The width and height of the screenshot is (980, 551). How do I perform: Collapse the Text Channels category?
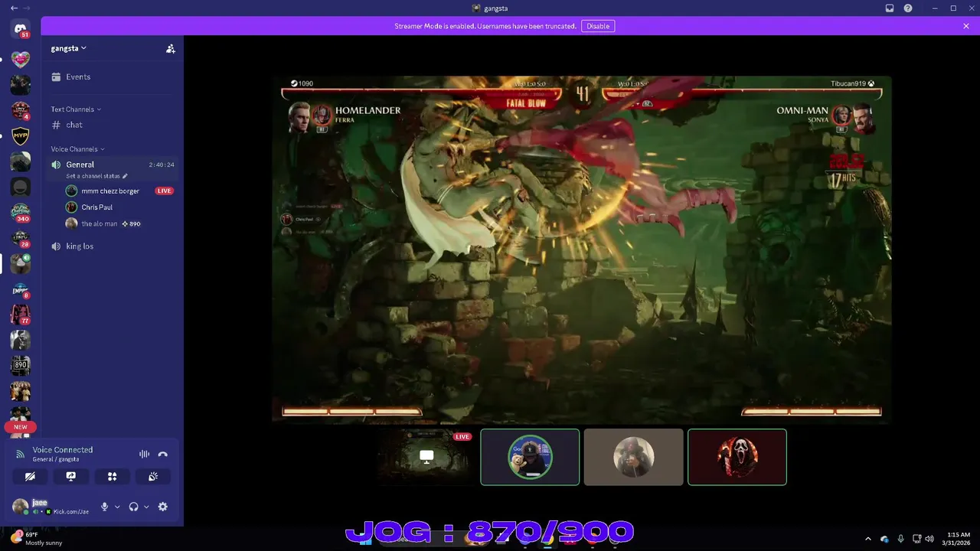(76, 109)
